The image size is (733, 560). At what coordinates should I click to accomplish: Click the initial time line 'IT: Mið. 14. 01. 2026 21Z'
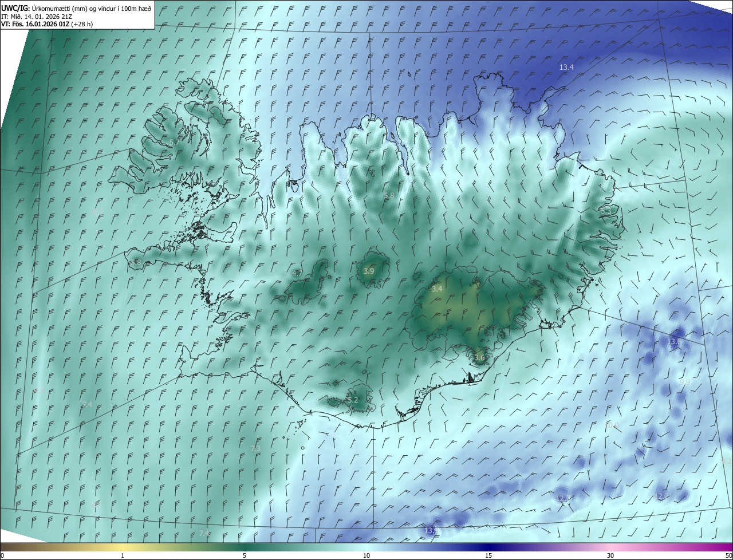37,16
